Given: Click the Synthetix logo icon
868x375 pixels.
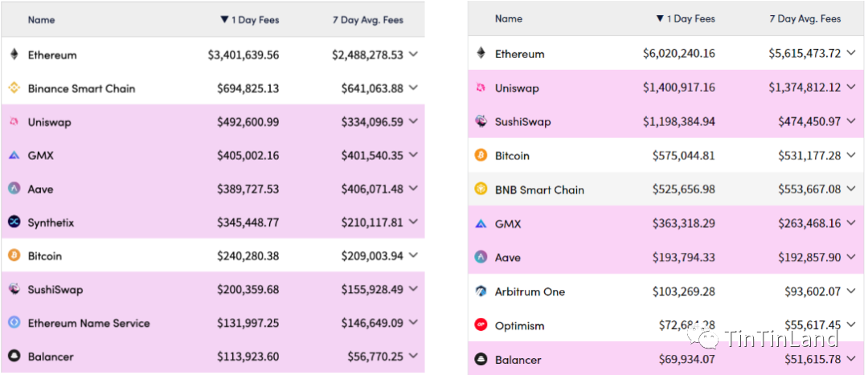Looking at the screenshot, I should point(14,222).
